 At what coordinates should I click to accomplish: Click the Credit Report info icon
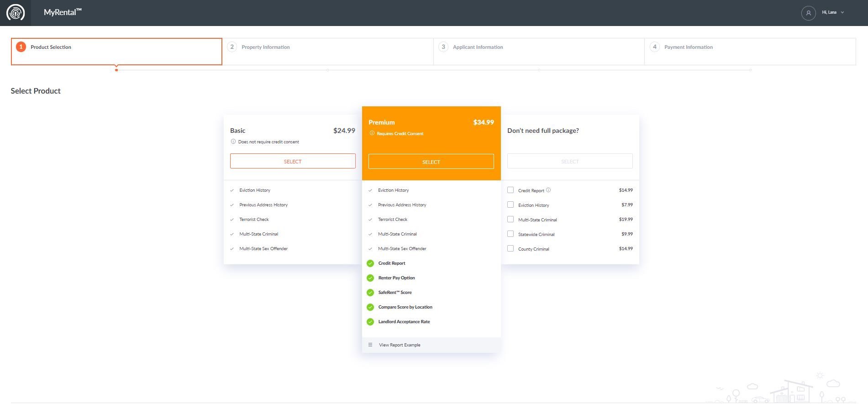548,190
